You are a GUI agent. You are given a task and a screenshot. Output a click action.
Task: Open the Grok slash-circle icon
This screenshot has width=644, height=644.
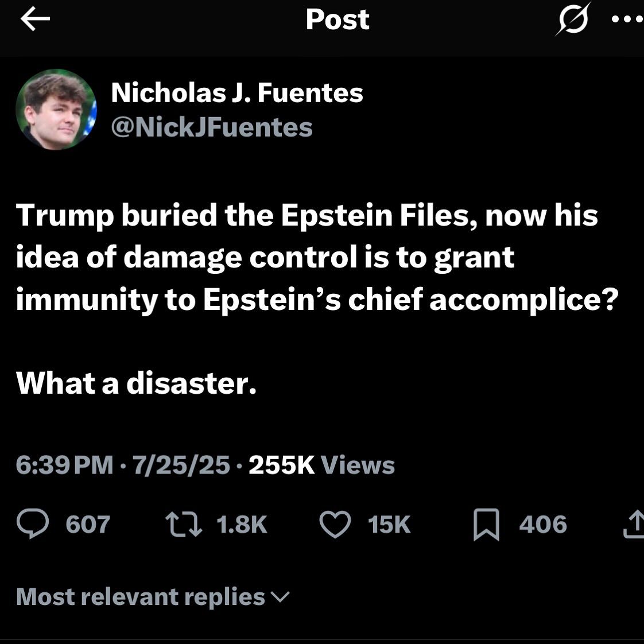573,19
